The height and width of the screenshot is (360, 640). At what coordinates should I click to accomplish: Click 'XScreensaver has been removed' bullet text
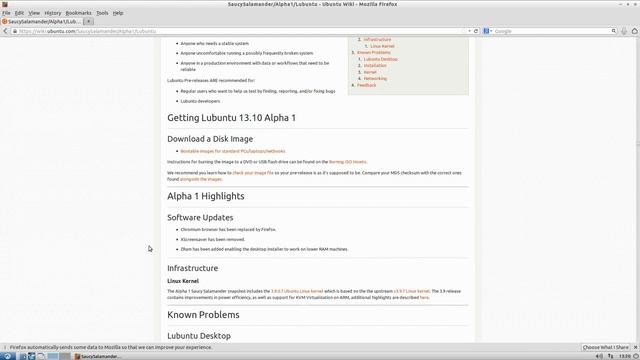pyautogui.click(x=213, y=240)
